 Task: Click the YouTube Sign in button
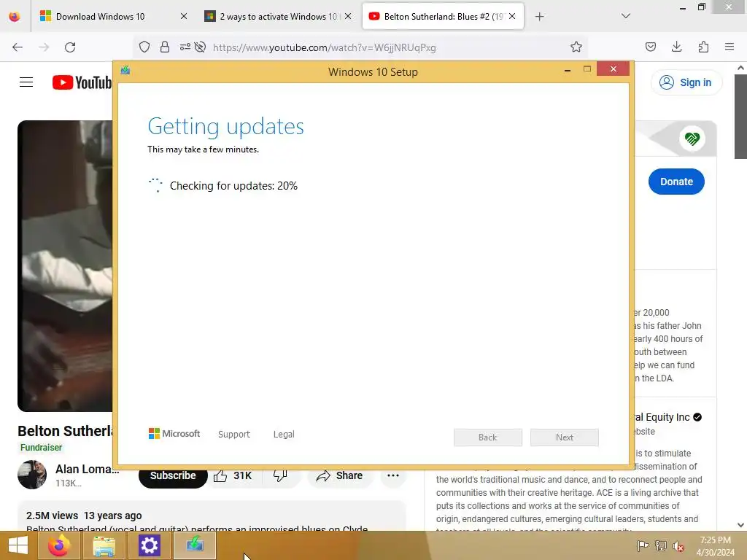pyautogui.click(x=686, y=82)
